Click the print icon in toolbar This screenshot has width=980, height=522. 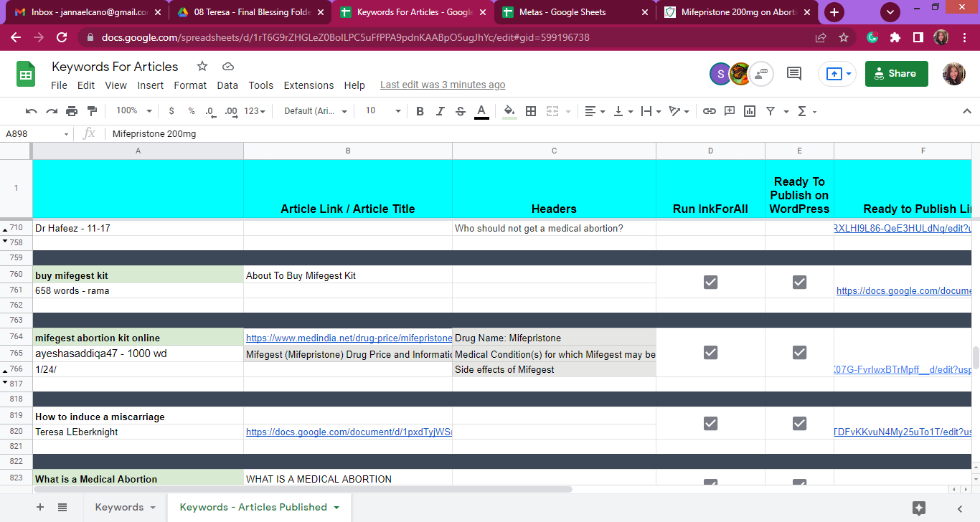tap(72, 111)
